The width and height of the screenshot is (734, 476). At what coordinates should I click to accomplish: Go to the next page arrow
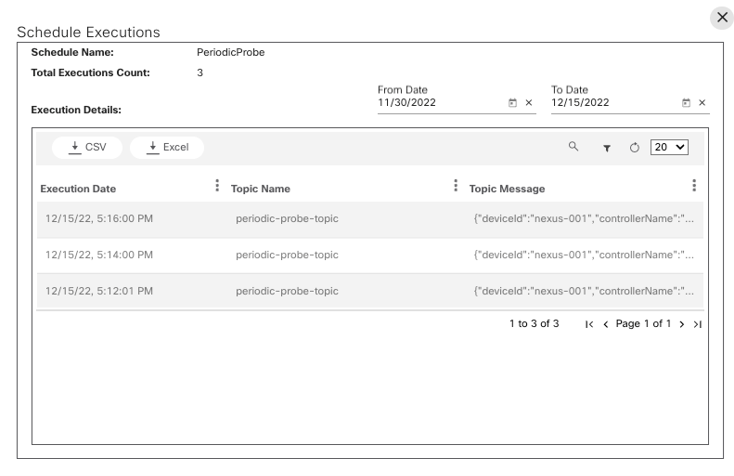(x=682, y=324)
